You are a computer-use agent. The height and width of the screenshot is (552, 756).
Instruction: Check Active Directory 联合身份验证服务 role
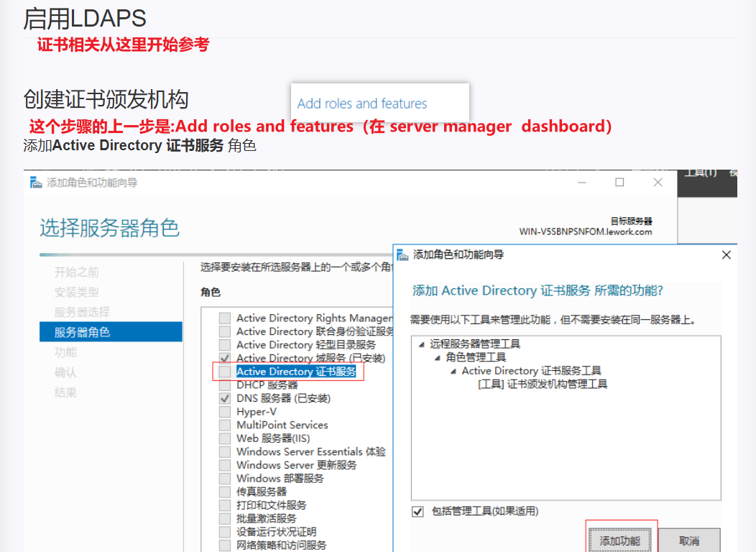225,331
